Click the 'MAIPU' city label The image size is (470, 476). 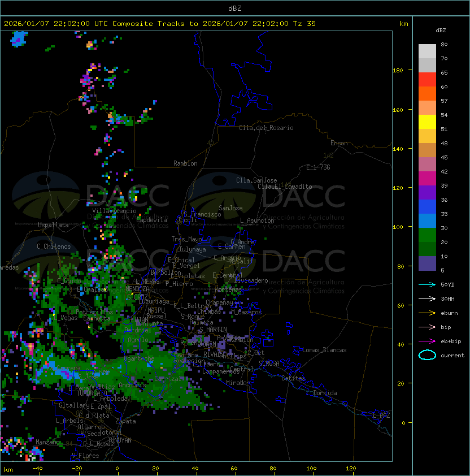(156, 310)
